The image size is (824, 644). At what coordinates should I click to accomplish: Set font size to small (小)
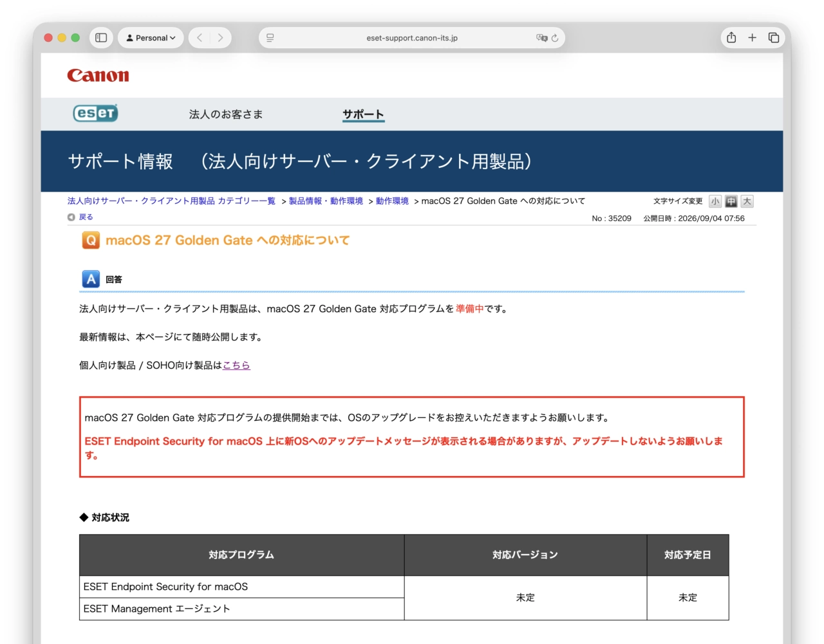pos(715,201)
